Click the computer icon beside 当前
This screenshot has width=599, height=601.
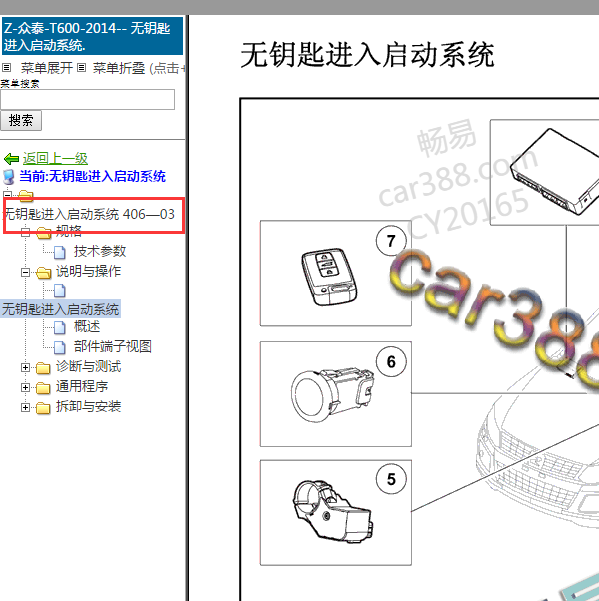coord(8,177)
